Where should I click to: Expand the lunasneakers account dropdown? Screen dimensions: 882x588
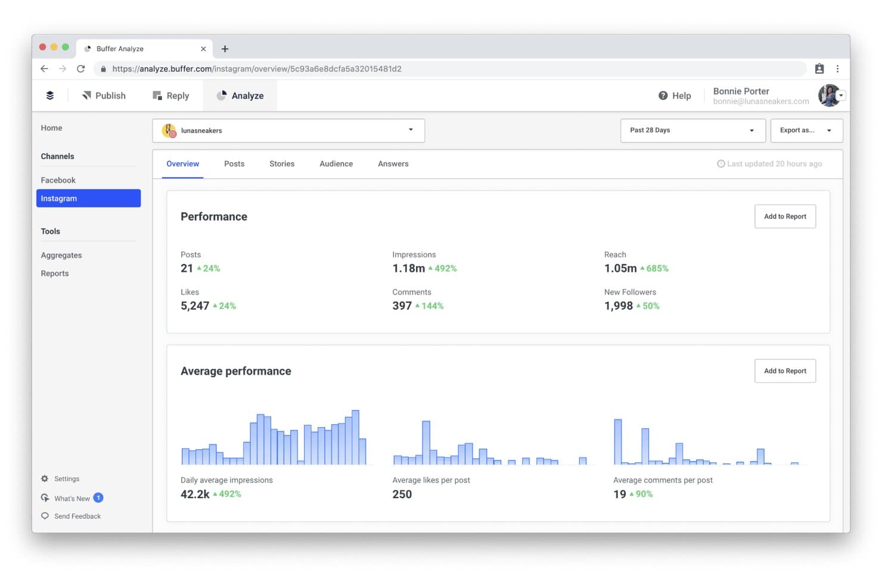pyautogui.click(x=288, y=130)
